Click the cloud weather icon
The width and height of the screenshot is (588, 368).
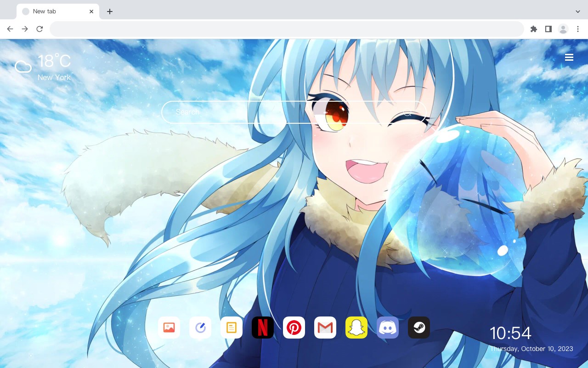click(x=23, y=67)
